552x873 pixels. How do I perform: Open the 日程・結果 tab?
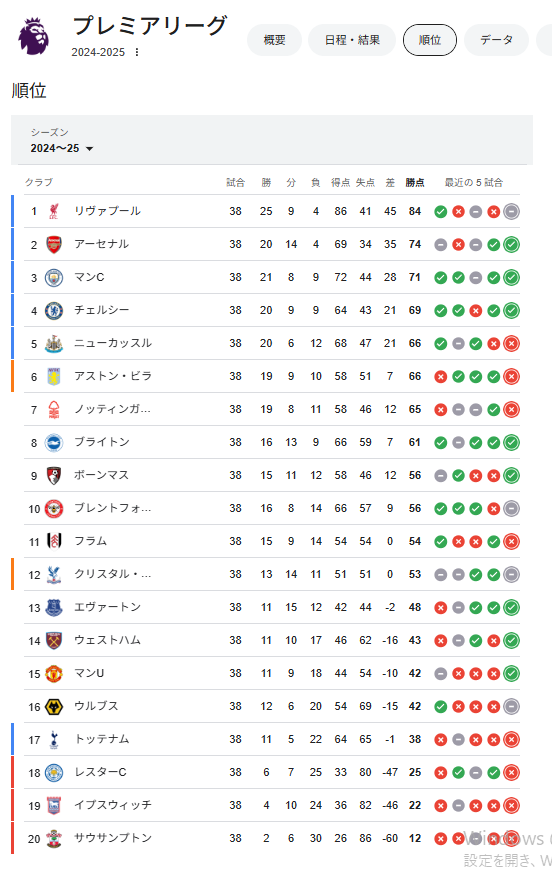tap(352, 40)
